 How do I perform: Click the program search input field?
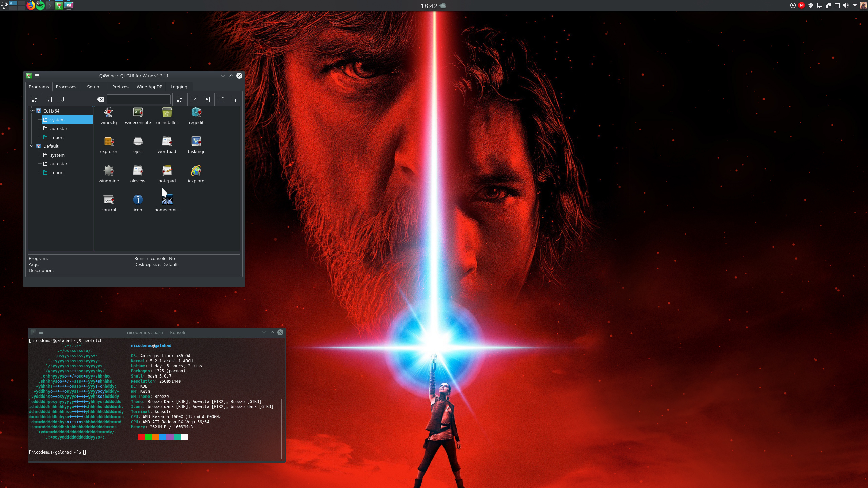(138, 99)
